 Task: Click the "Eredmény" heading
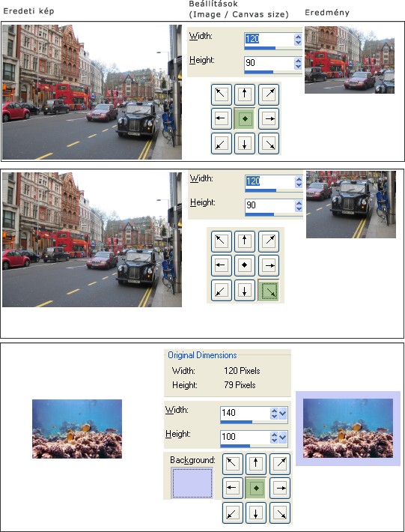point(327,13)
